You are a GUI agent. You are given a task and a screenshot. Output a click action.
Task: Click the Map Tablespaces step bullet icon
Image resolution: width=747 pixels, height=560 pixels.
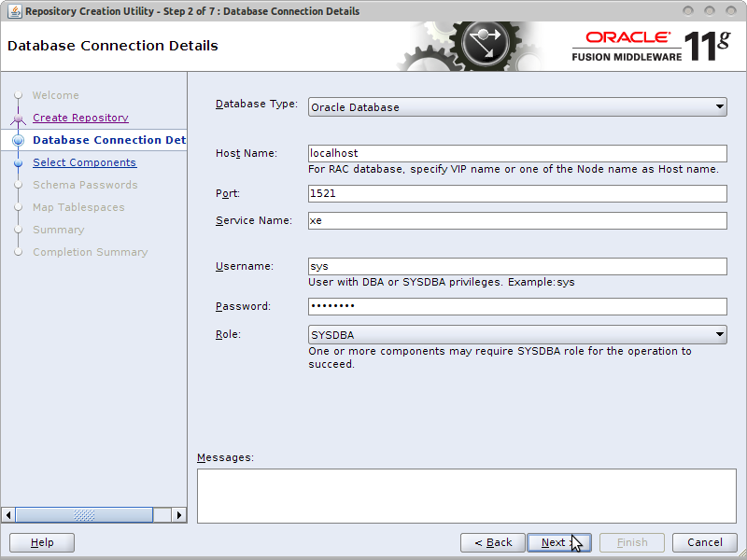click(x=18, y=207)
